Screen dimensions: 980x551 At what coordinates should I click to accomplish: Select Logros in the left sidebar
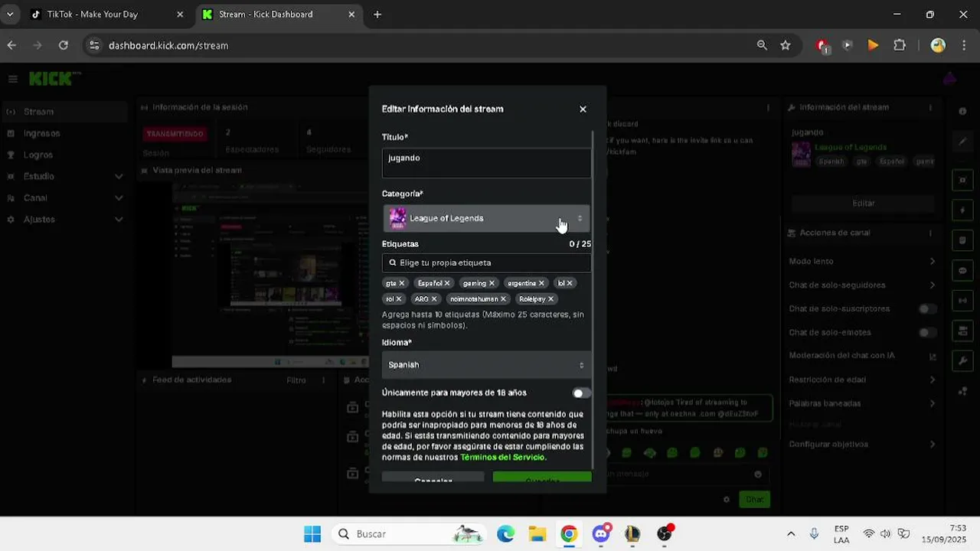[x=64, y=155]
